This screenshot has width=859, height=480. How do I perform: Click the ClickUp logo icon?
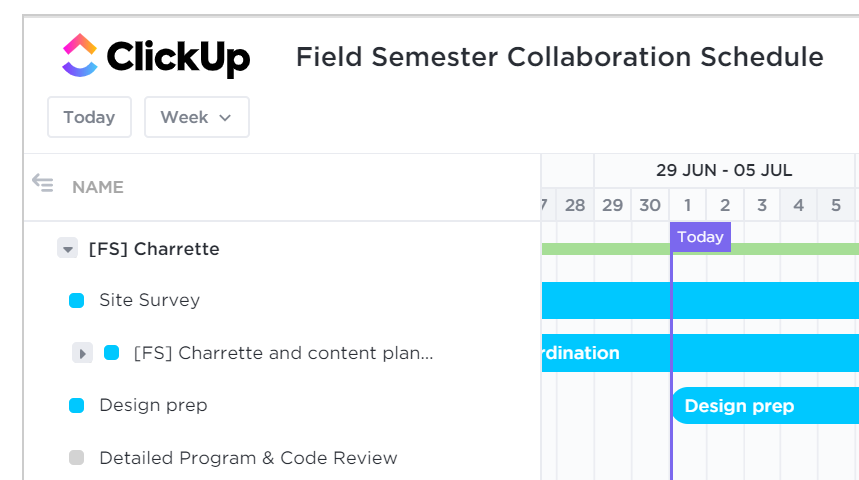click(x=80, y=55)
